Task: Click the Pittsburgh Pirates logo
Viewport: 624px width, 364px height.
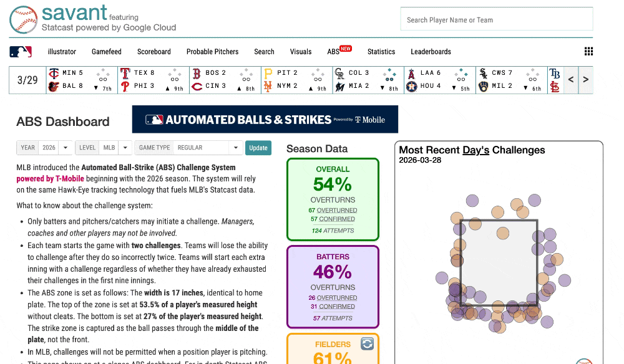Action: tap(268, 73)
